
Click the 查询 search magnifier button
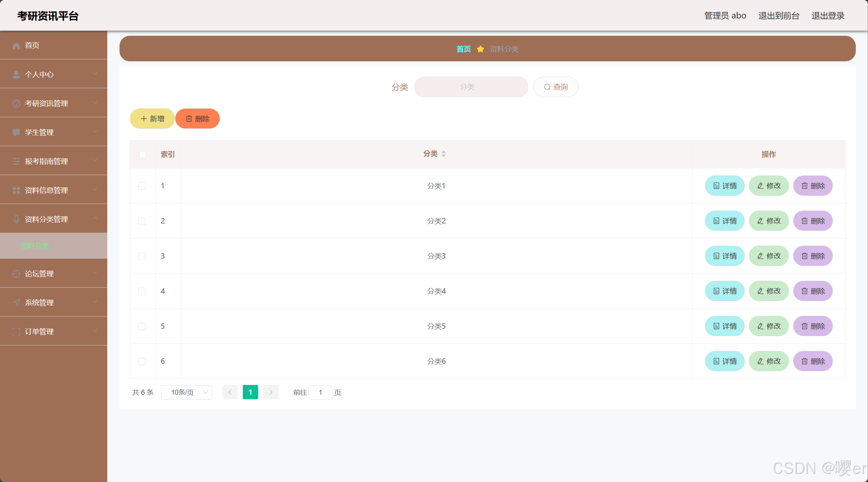[x=555, y=87]
